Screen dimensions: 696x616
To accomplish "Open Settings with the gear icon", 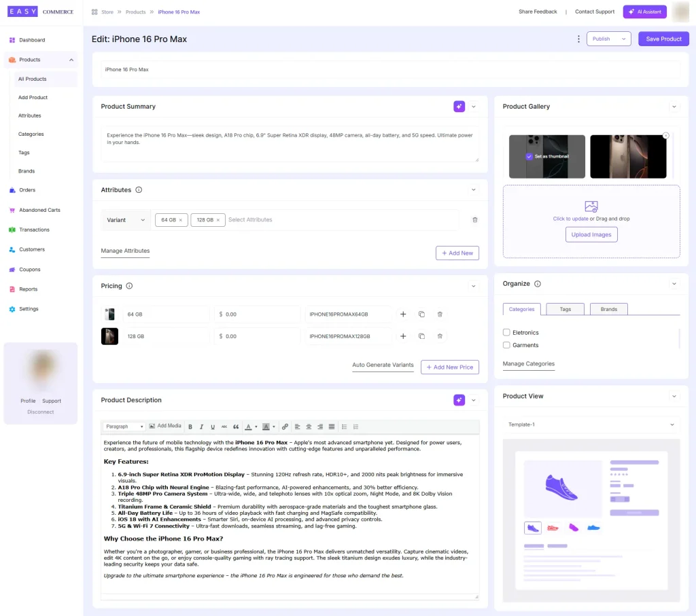I will point(12,309).
